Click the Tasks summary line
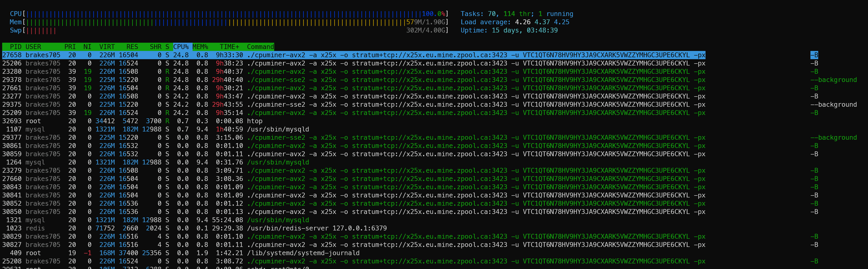Image resolution: width=868 pixels, height=269 pixels. [x=517, y=14]
